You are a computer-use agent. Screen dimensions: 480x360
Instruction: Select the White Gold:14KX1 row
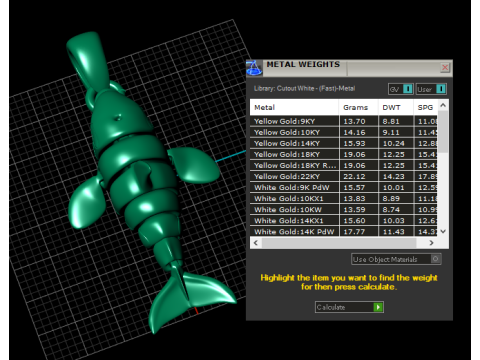[x=344, y=220]
